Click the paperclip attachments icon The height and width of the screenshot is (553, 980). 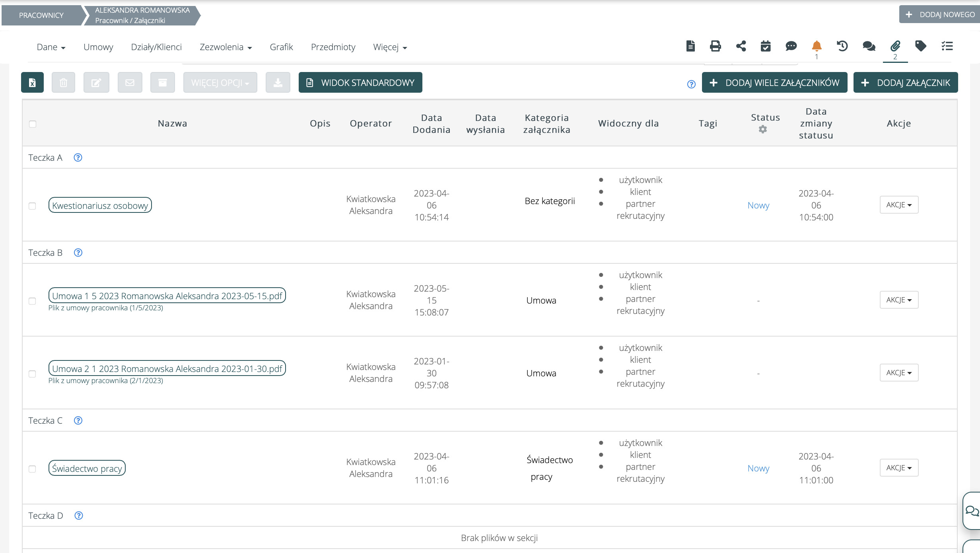pos(895,46)
